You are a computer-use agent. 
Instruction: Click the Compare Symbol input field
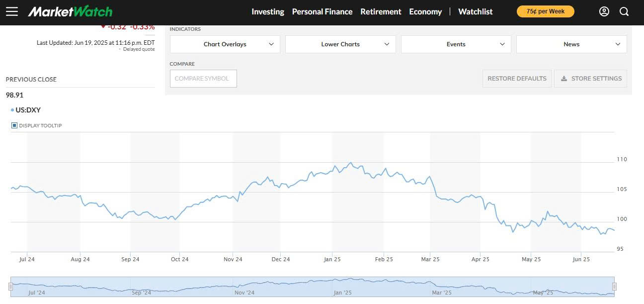pyautogui.click(x=203, y=79)
